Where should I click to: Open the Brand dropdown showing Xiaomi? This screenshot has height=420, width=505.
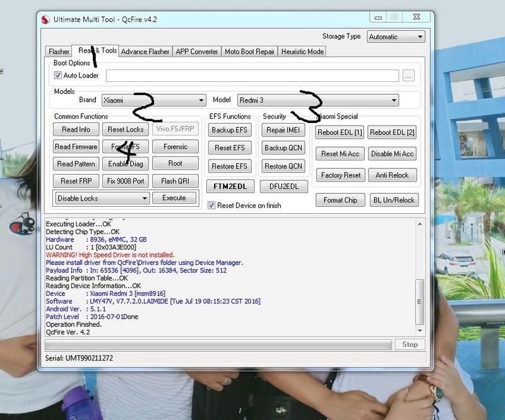click(x=153, y=100)
